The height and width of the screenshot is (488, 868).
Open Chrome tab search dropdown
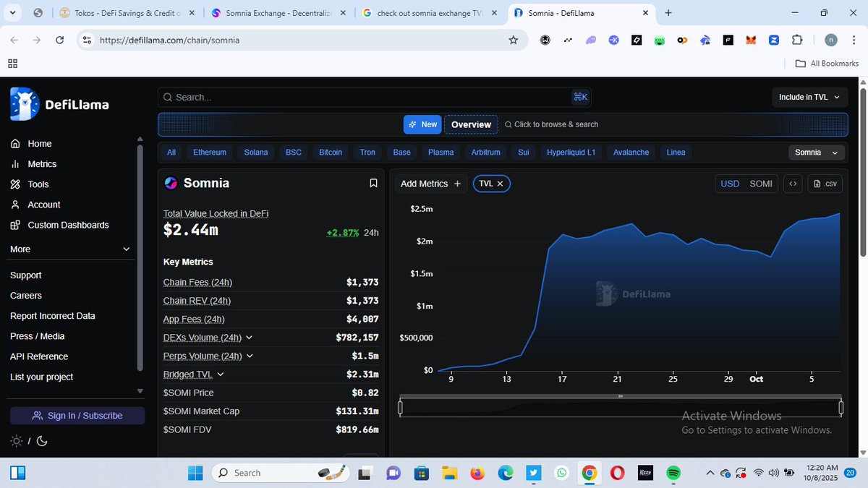point(12,13)
